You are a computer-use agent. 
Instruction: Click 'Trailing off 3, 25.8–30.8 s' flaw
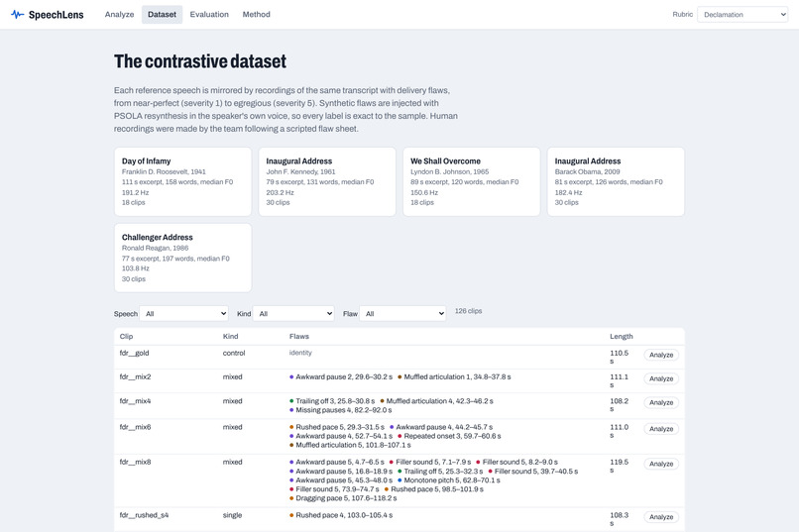coord(332,400)
